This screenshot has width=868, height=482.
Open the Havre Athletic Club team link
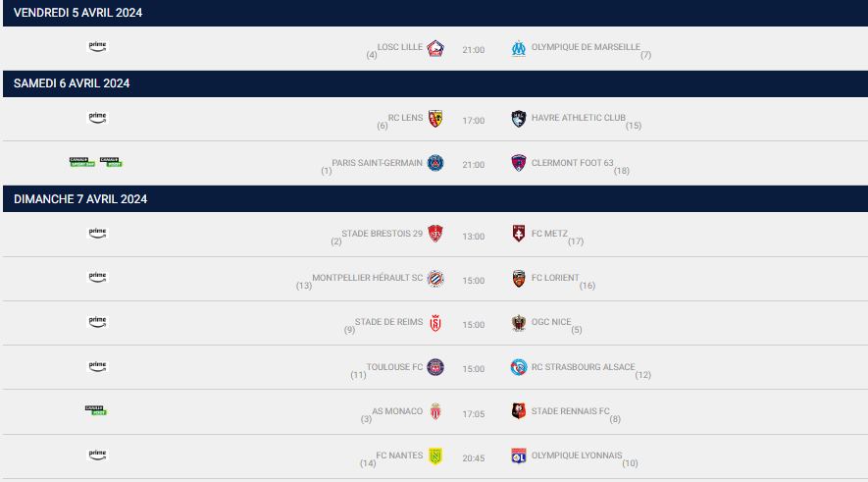pyautogui.click(x=578, y=118)
